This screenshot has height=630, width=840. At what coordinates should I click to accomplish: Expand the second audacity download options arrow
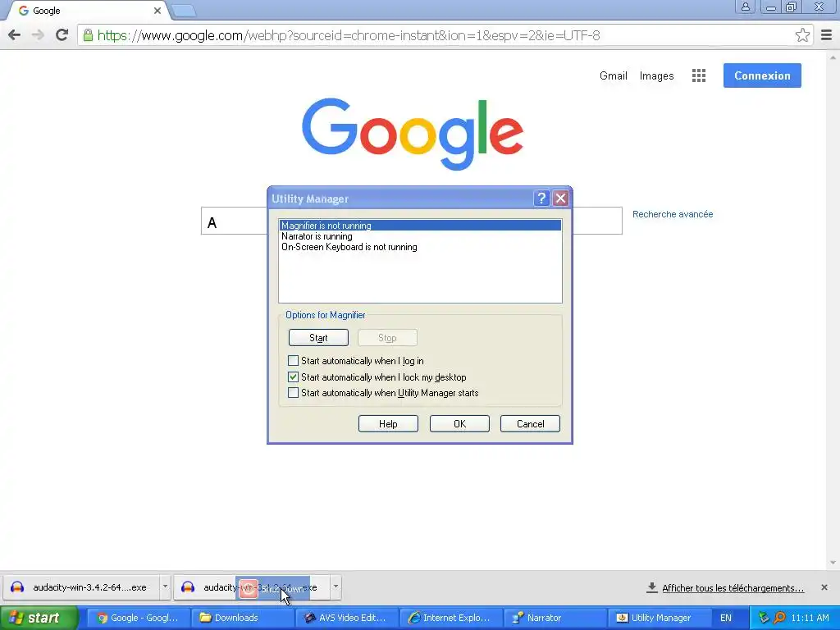pyautogui.click(x=336, y=587)
